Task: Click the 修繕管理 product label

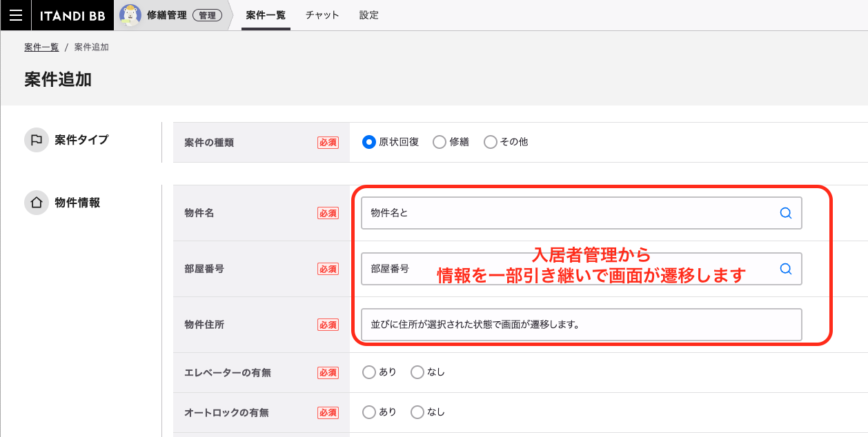Action: (166, 15)
